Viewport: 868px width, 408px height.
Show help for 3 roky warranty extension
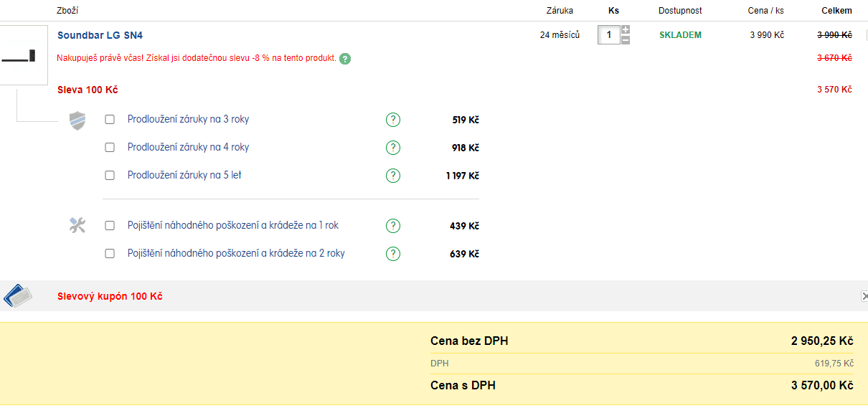[393, 120]
